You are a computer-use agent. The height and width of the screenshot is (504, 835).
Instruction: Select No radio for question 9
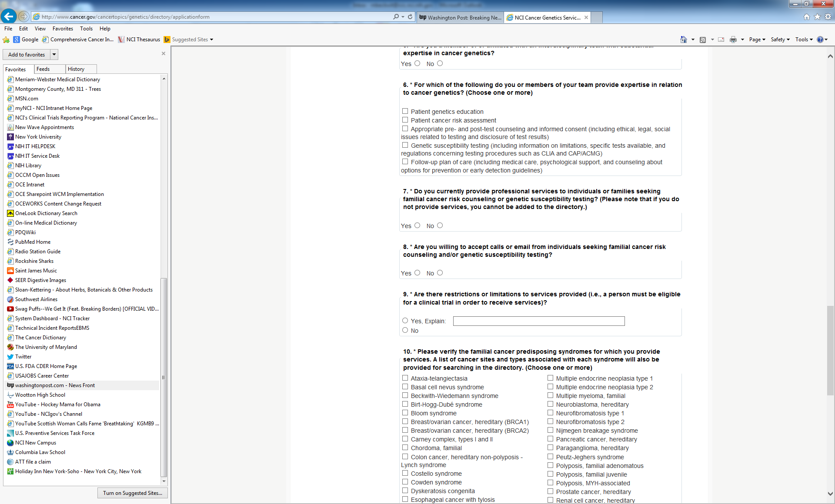[405, 330]
